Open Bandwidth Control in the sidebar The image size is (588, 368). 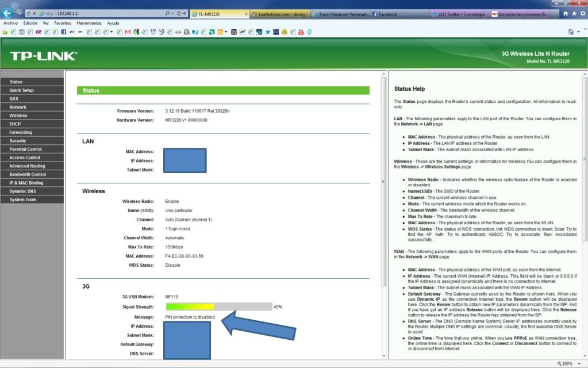point(32,174)
